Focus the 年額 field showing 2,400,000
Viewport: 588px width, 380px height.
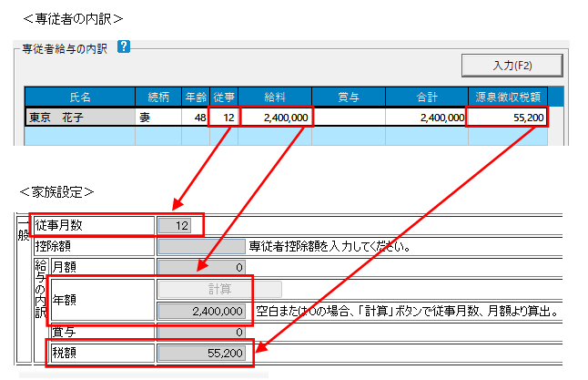(201, 312)
